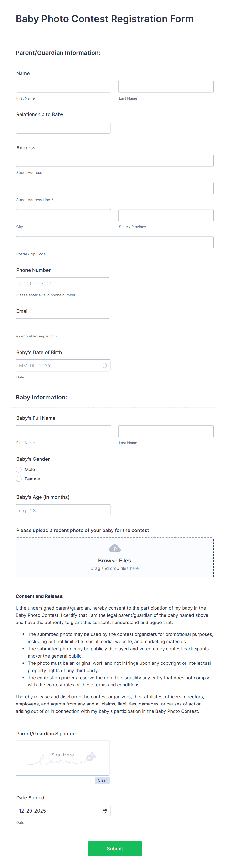227x868 pixels.
Task: Open the Baby's Date of Birth calendar picker
Action: 105,365
